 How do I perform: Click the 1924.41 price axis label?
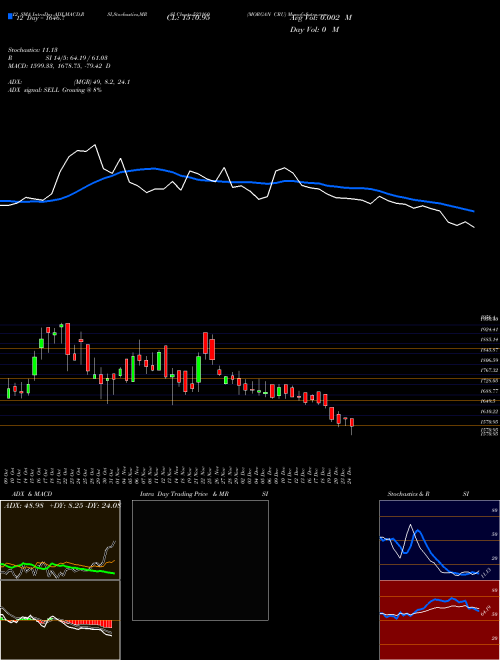point(490,330)
